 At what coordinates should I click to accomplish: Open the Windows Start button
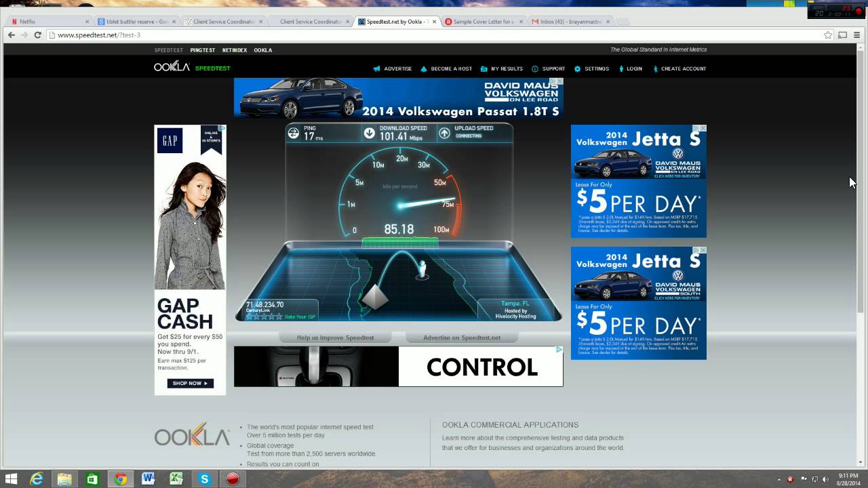pyautogui.click(x=12, y=479)
